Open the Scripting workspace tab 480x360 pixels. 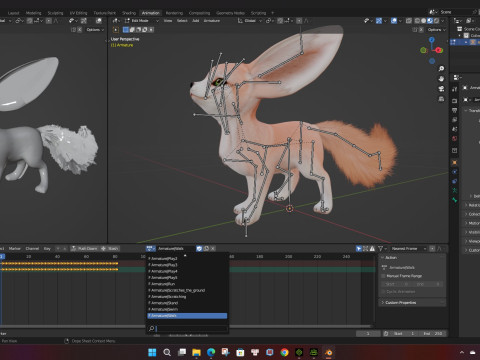(x=258, y=13)
